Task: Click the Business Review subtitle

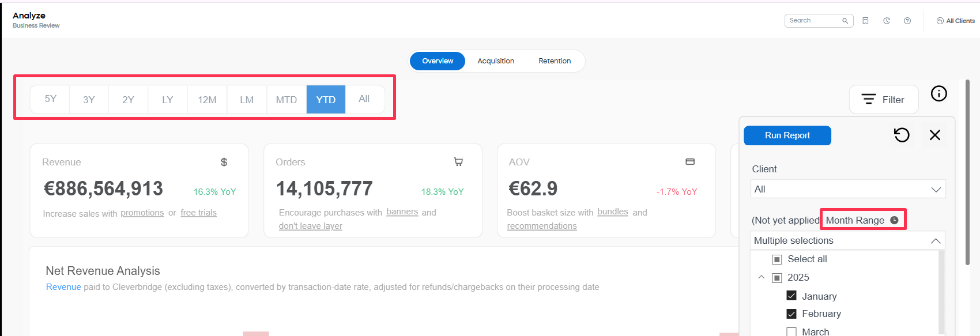Action: [36, 25]
